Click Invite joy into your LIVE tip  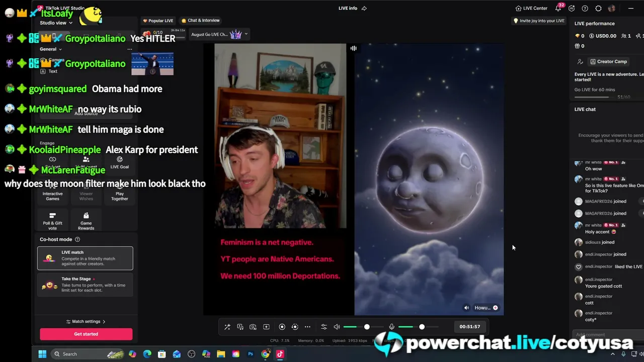point(538,21)
